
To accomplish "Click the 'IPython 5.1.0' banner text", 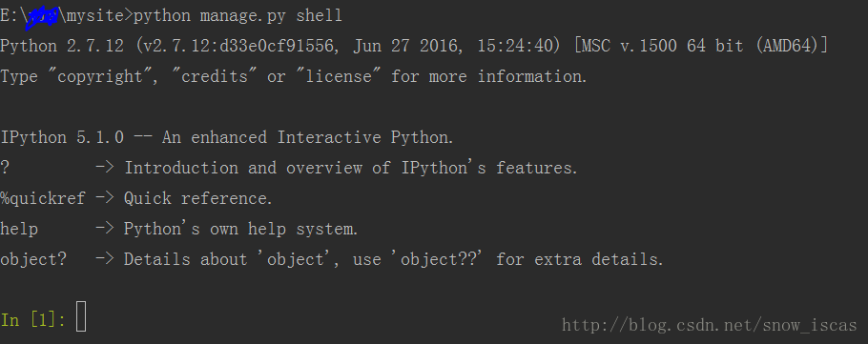I will point(62,137).
